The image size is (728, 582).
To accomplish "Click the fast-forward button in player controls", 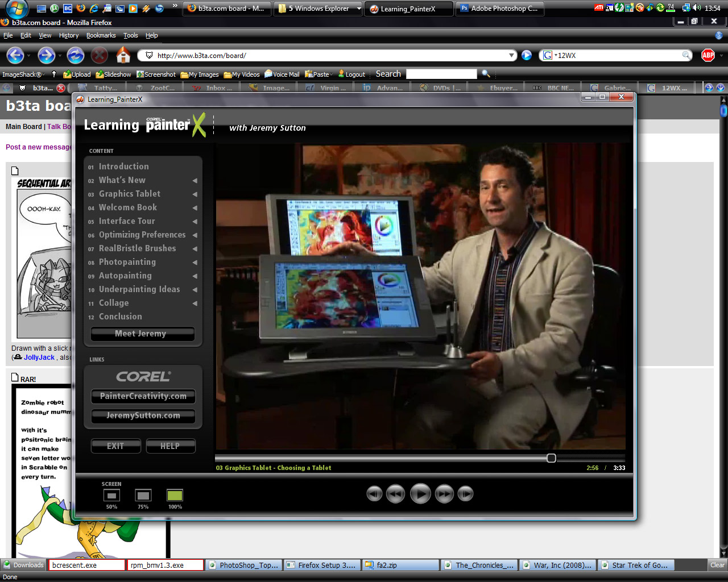I will click(445, 494).
